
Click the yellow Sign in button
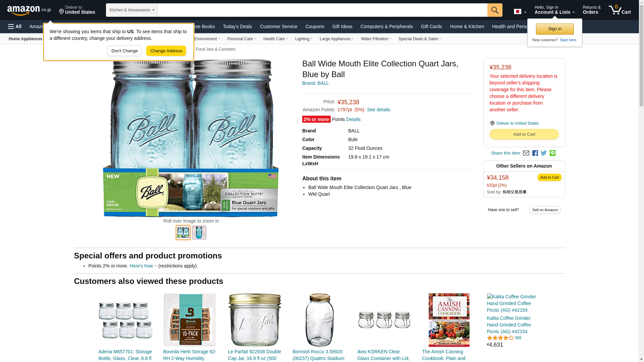pos(555,29)
